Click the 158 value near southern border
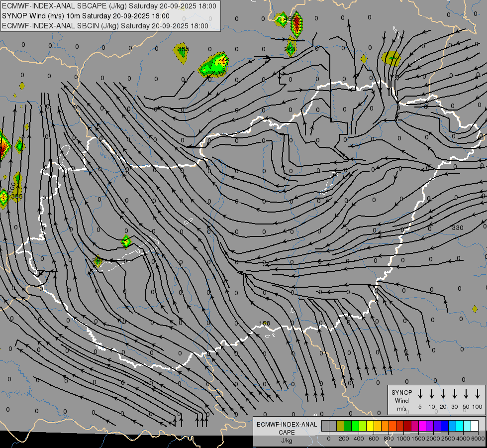This screenshot has width=487, height=448. [x=264, y=324]
